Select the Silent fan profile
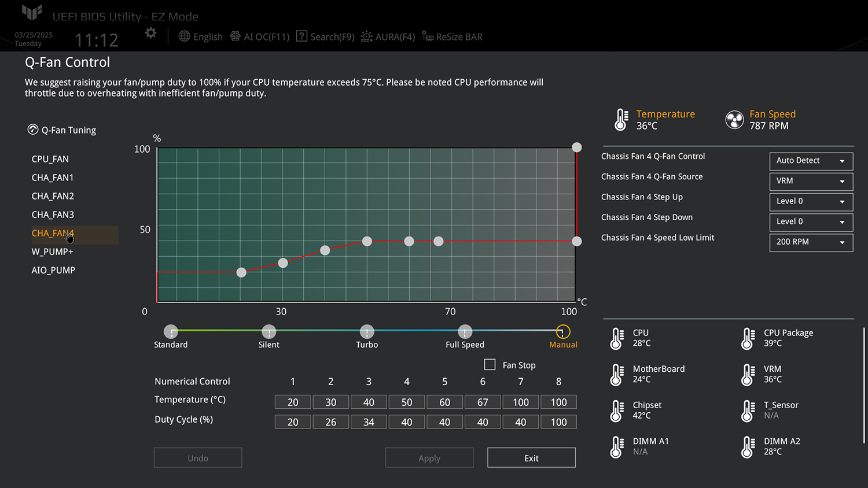This screenshot has width=868, height=488. (x=269, y=332)
